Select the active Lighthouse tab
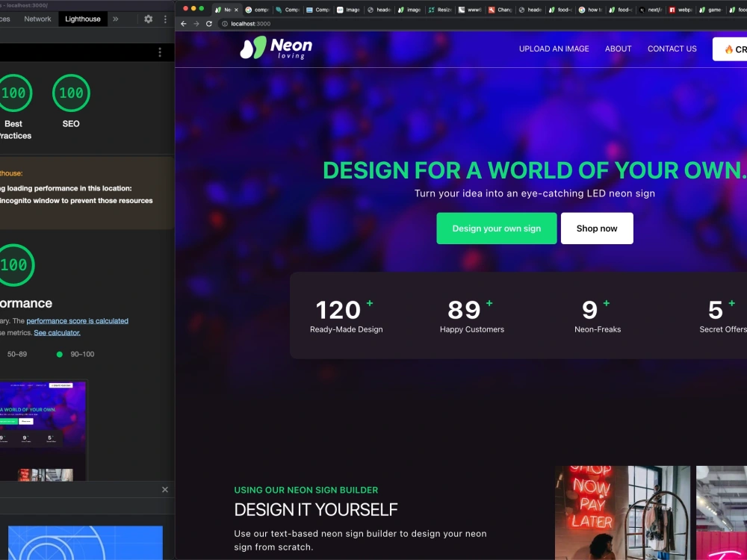 (82, 19)
